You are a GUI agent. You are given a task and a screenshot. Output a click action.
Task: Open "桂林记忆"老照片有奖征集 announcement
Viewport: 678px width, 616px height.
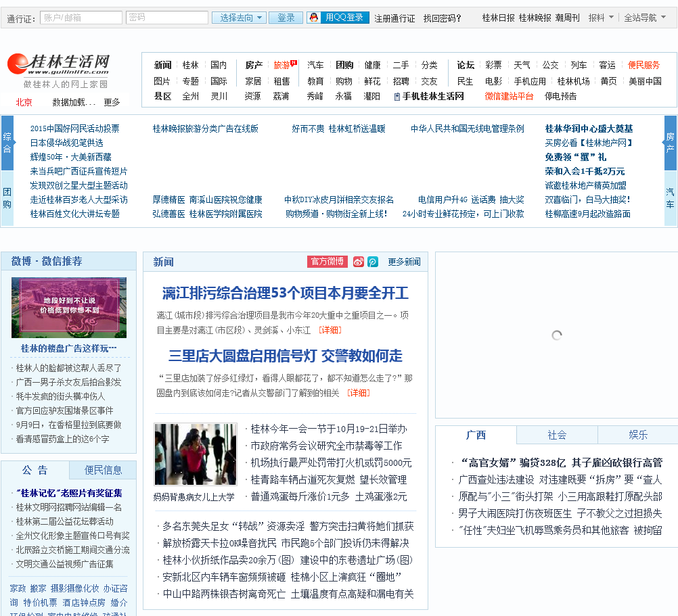69,494
